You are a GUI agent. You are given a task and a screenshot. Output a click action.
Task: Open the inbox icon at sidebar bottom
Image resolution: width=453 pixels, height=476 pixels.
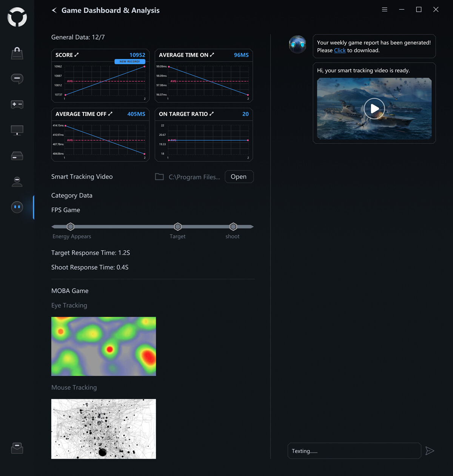17,448
